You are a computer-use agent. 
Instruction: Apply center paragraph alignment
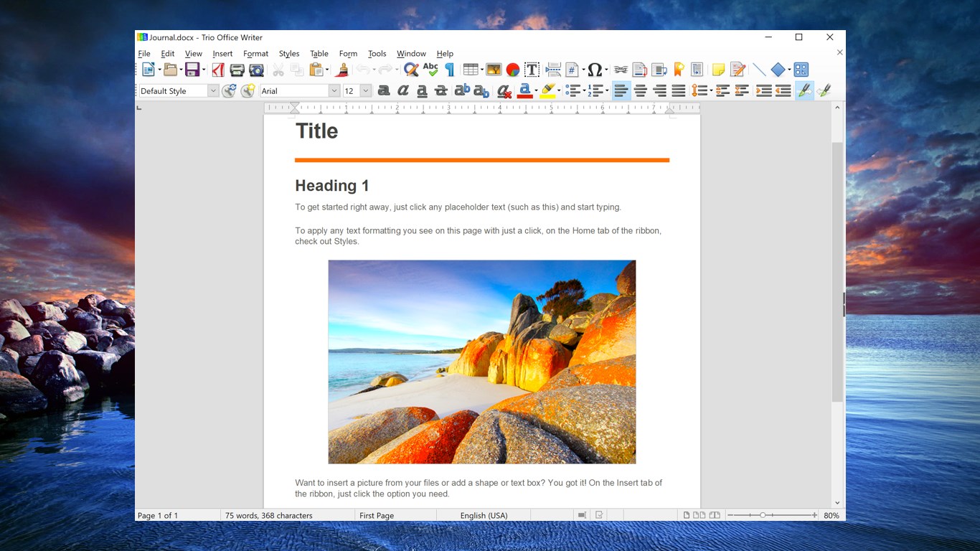[640, 90]
